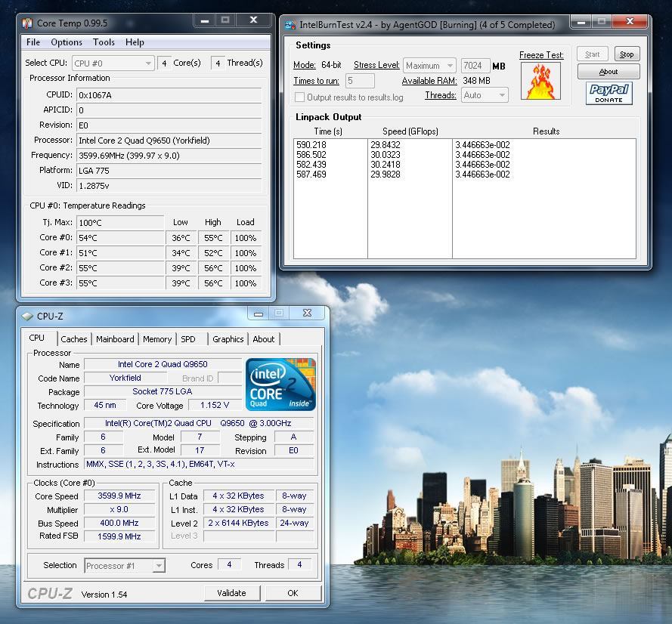The image size is (672, 624).
Task: Click the VID value 1.2875v
Action: (x=169, y=186)
